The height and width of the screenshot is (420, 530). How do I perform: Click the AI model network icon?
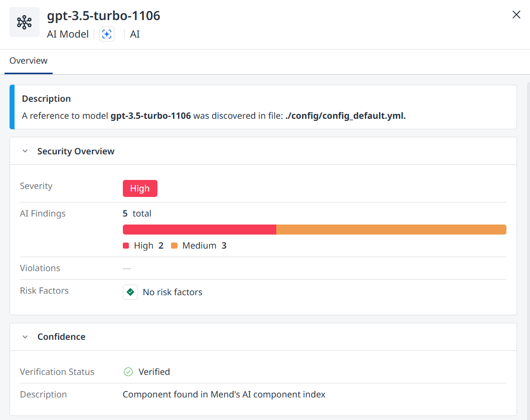(25, 22)
